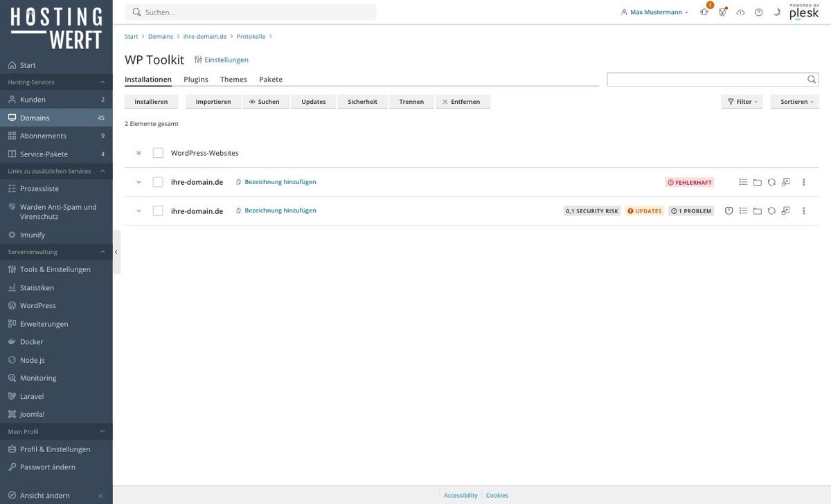The image size is (831, 504).
Task: Click the clone icon in the FEHLERHAFT row
Action: pos(785,182)
